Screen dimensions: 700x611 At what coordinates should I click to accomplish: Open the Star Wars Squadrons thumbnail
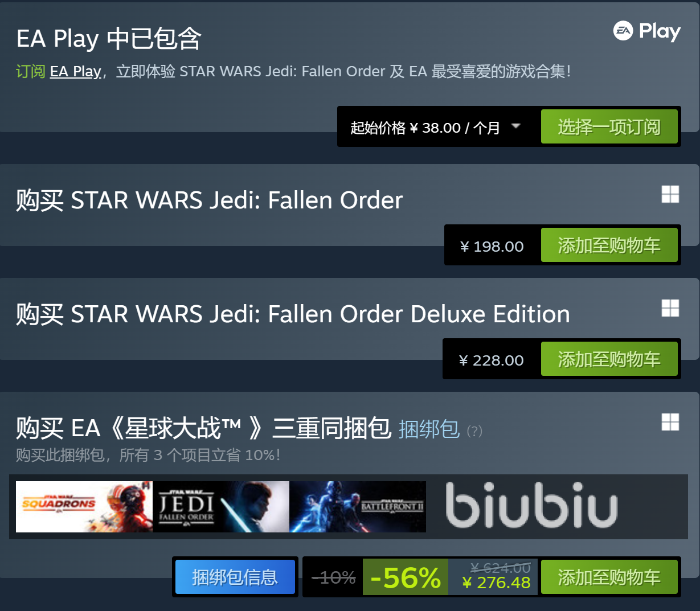pos(84,507)
